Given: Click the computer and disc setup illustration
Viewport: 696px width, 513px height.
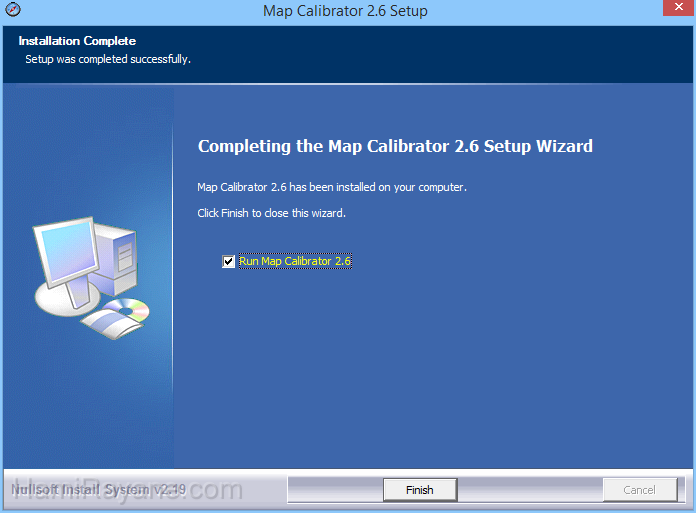Looking at the screenshot, I should pyautogui.click(x=91, y=278).
